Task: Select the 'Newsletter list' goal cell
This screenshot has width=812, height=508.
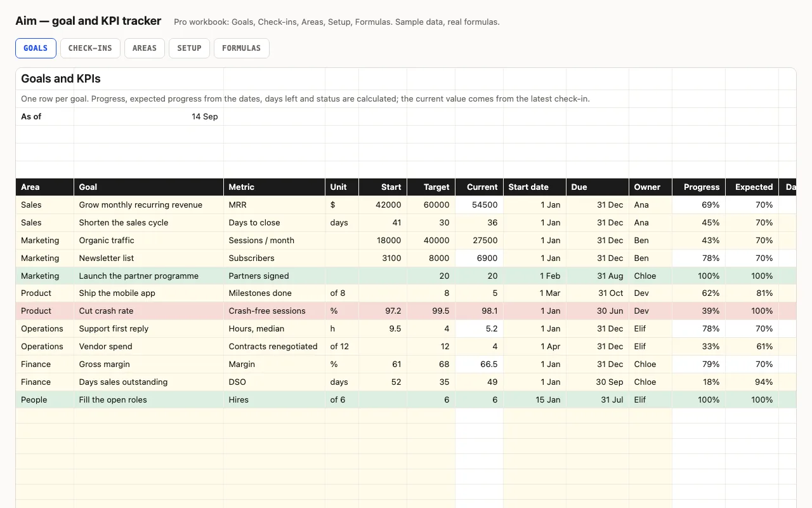Action: tap(149, 258)
